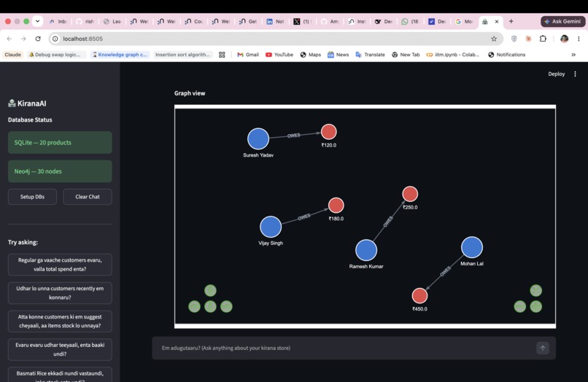Open a new browser tab
This screenshot has height=382, width=588.
(x=511, y=21)
